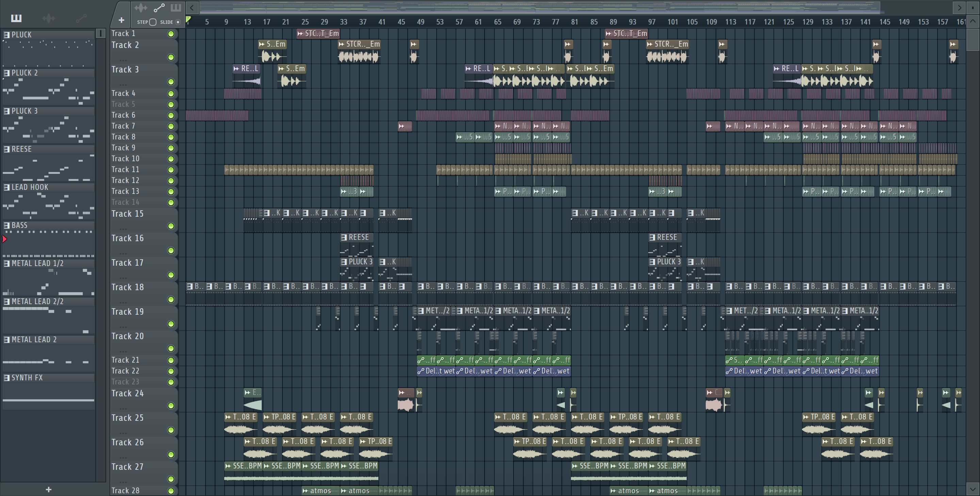
Task: Open the first REESE pattern clip menu on Track 16
Action: (344, 237)
